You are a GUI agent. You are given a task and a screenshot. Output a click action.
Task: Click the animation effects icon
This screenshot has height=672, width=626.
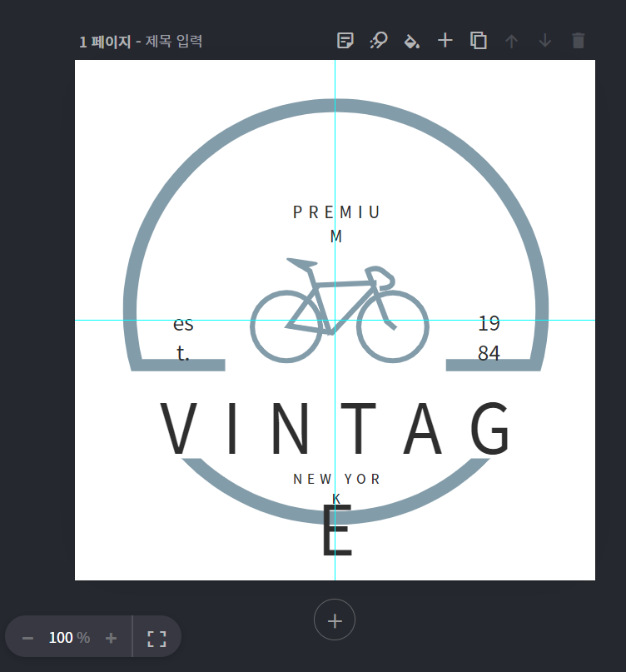[378, 41]
